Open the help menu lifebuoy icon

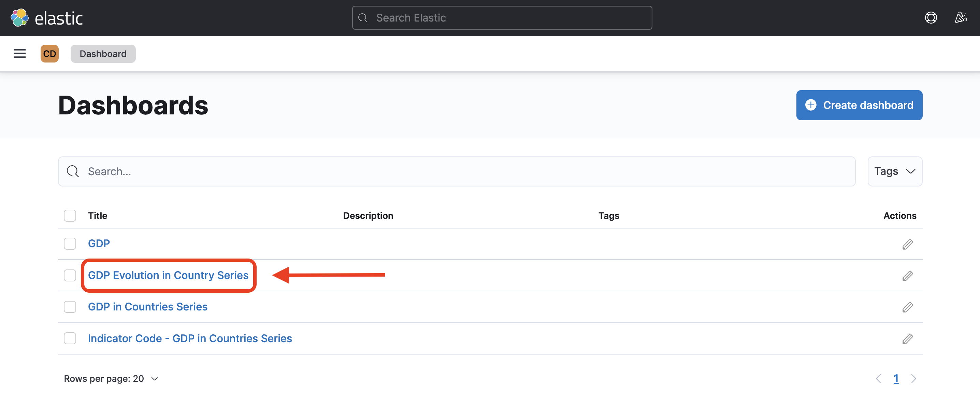(x=931, y=18)
